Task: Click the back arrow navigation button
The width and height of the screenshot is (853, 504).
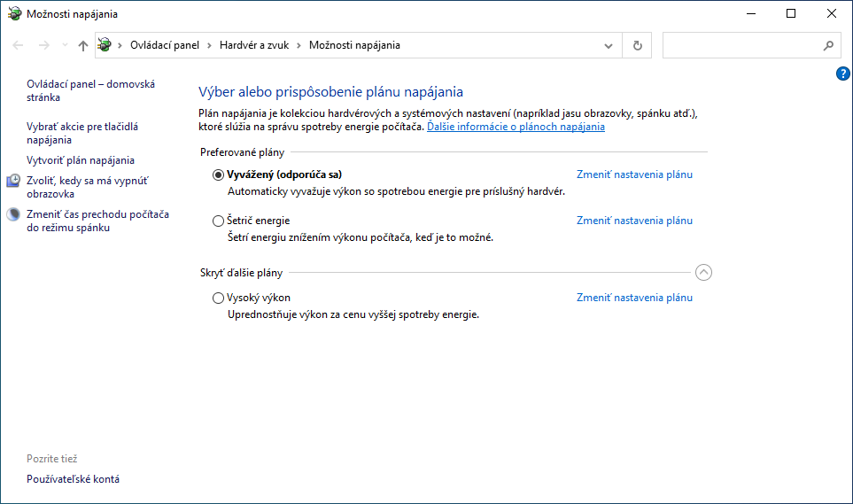Action: point(19,45)
